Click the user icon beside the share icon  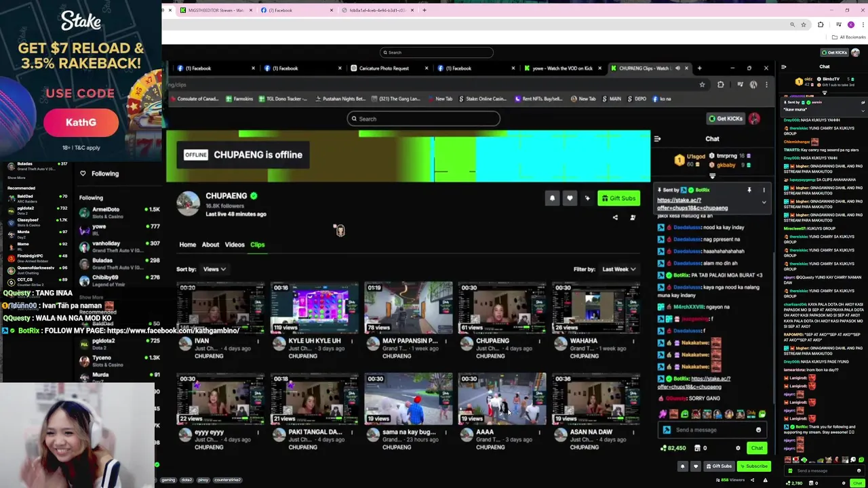tap(633, 218)
